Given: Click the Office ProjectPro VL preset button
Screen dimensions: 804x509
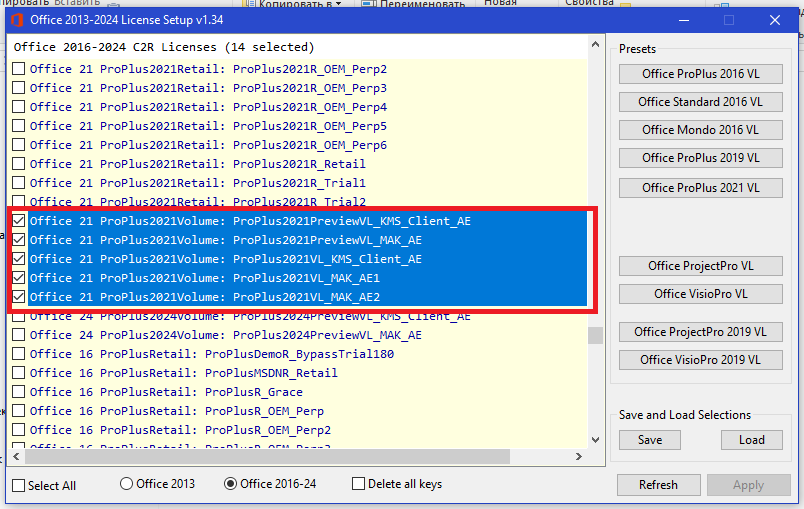Looking at the screenshot, I should [x=700, y=266].
